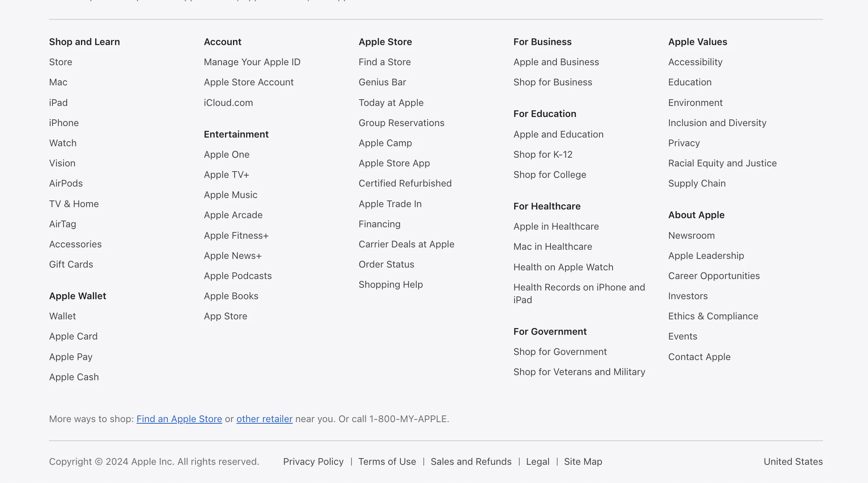Open Racial Equity and Justice link

point(722,163)
